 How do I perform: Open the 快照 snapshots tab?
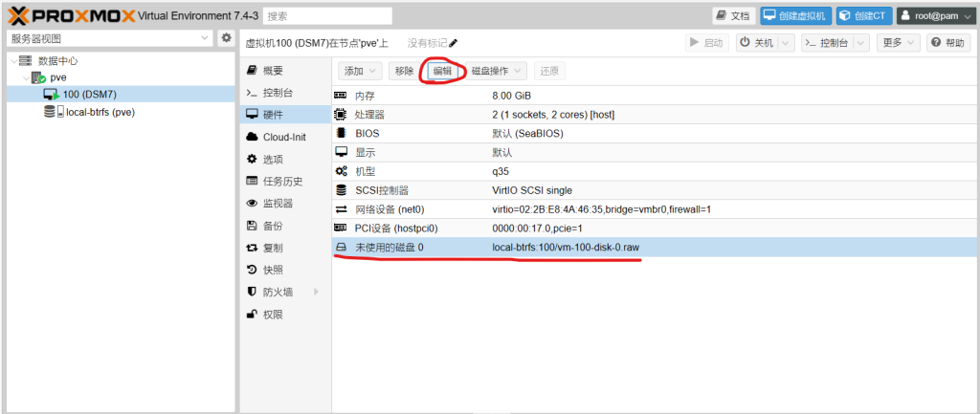(x=273, y=270)
